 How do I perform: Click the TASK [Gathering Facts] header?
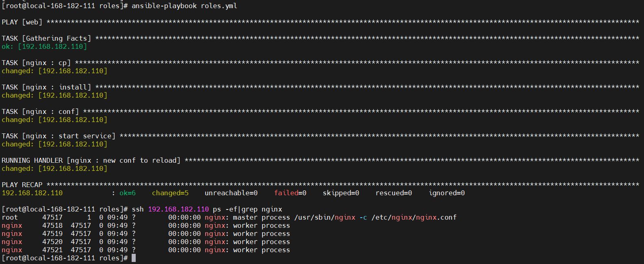click(x=46, y=38)
